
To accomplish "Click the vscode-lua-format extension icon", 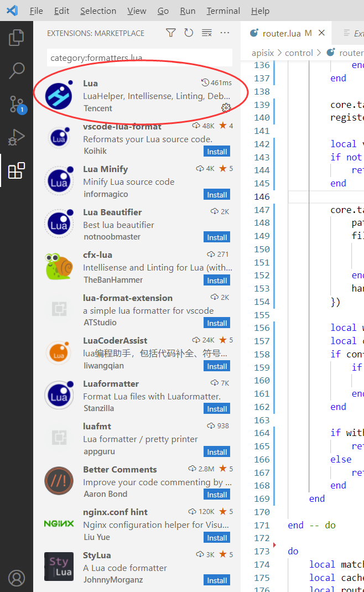I will coord(59,138).
